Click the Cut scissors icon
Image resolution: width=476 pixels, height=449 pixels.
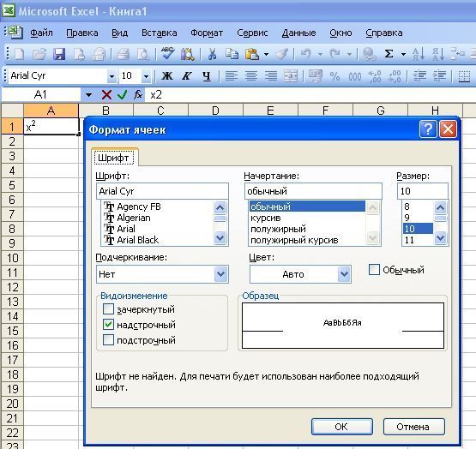click(212, 54)
